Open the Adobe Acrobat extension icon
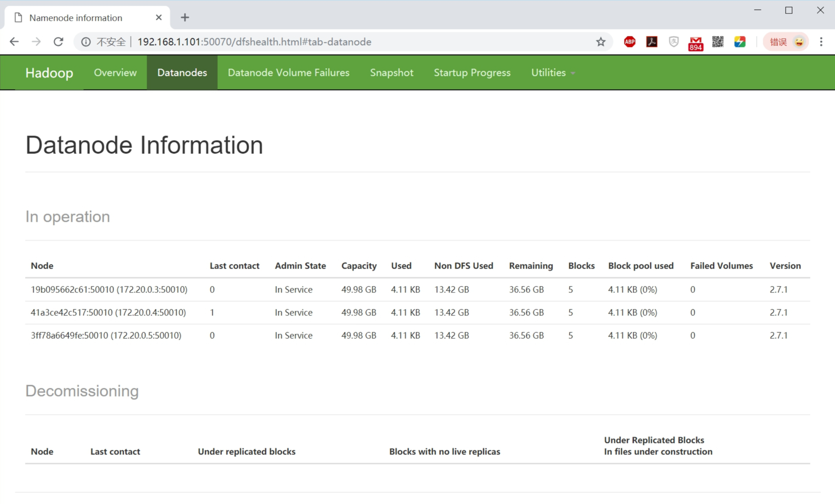The image size is (835, 504). point(651,42)
